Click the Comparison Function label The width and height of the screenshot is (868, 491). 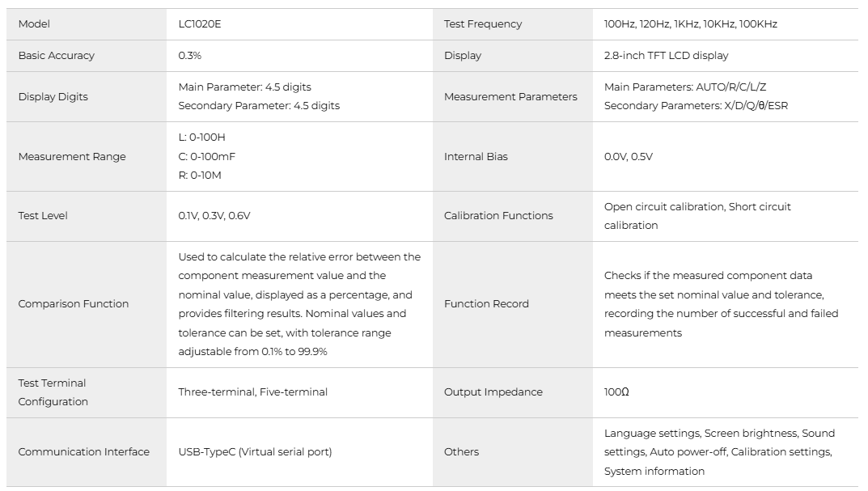click(x=74, y=304)
